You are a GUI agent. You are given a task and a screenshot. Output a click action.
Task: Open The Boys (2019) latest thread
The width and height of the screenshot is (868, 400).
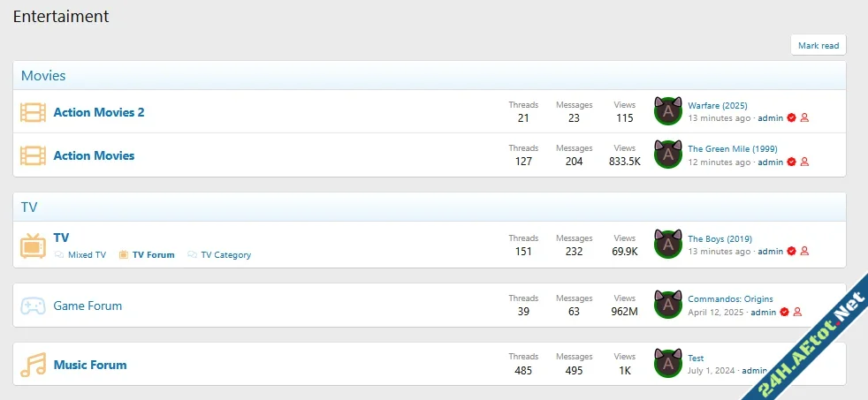[x=720, y=239]
